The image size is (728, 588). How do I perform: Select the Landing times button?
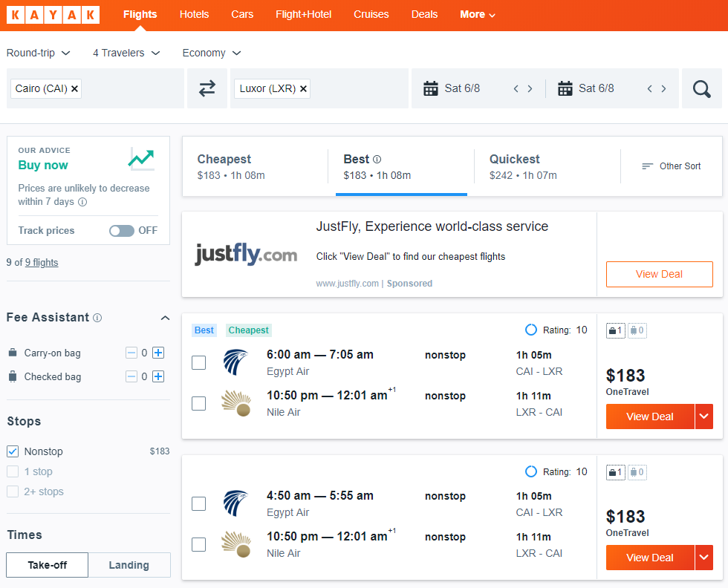coord(129,565)
